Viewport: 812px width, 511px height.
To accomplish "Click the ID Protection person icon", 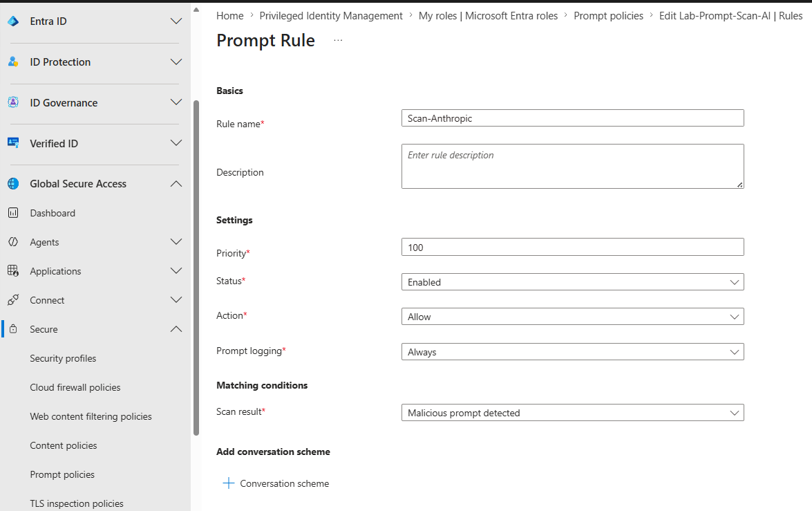I will [13, 62].
